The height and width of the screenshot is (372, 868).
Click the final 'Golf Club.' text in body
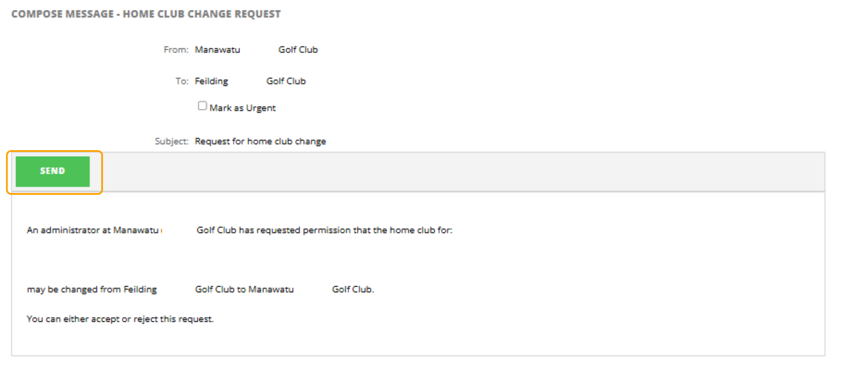(x=353, y=290)
